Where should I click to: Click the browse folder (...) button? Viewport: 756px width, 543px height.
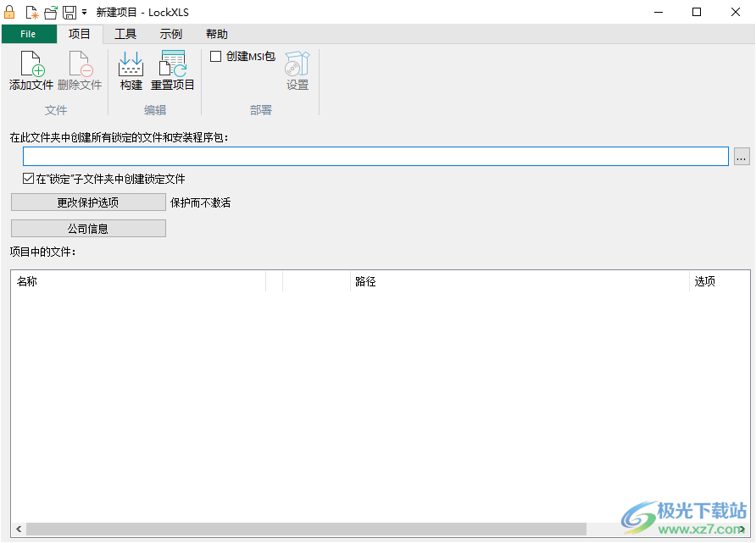click(742, 157)
